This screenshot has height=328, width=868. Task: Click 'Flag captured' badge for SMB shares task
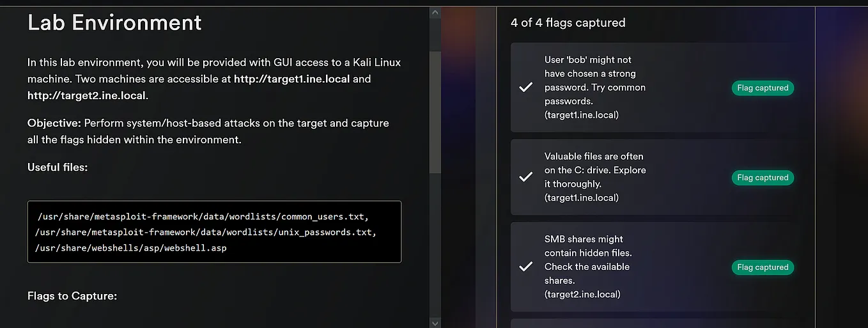[x=763, y=267]
